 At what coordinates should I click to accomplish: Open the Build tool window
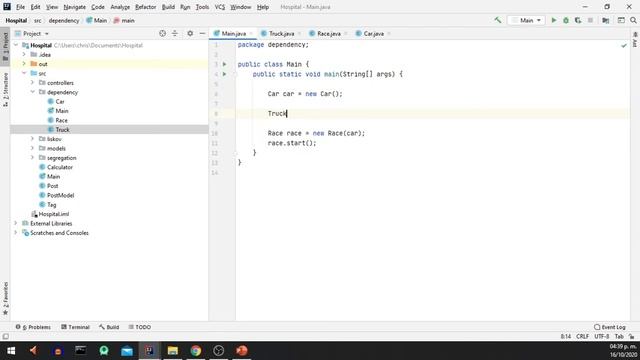click(x=109, y=327)
